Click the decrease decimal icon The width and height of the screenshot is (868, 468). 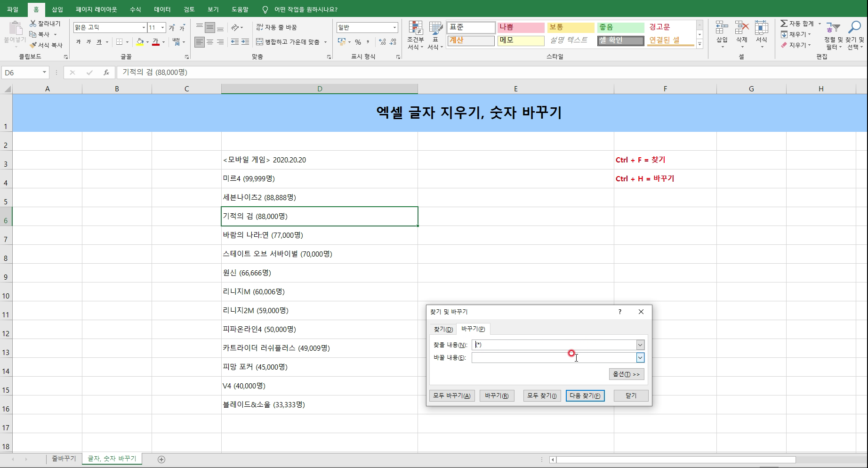[393, 42]
